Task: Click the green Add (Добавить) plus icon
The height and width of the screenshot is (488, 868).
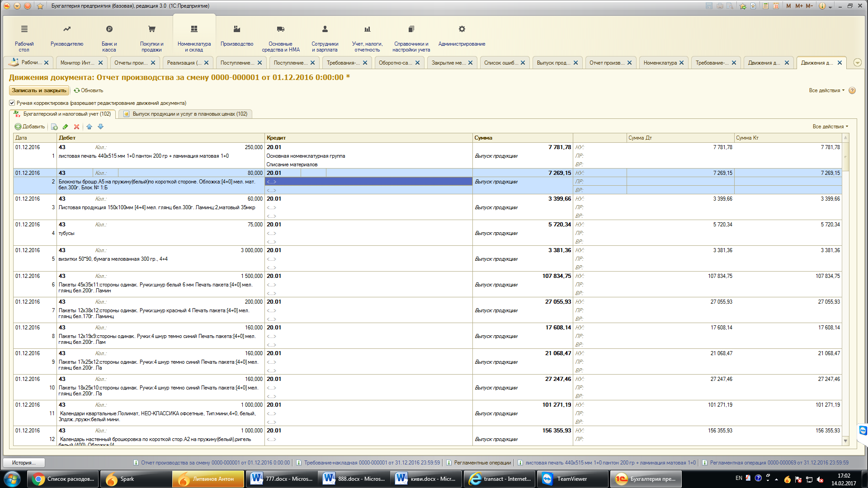Action: (x=18, y=127)
